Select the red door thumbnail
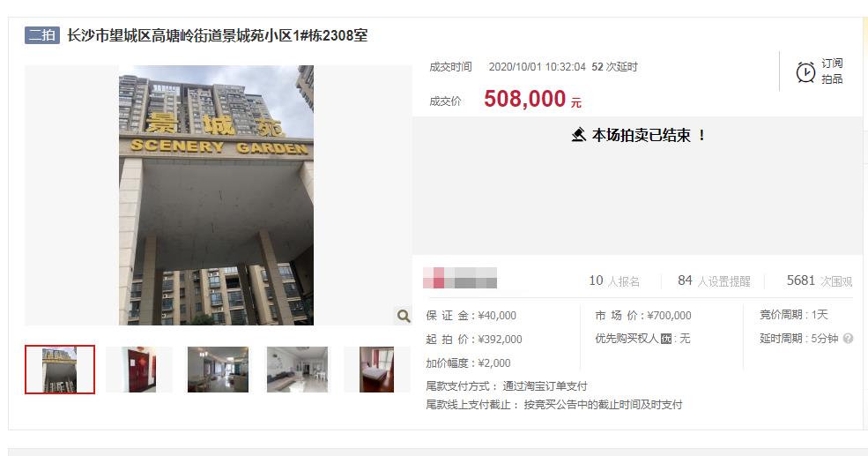The image size is (868, 456). point(138,370)
